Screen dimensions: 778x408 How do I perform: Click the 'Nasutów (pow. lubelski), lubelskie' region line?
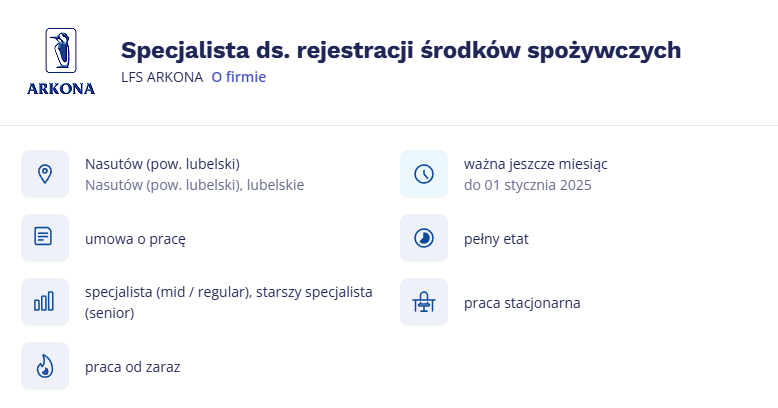pyautogui.click(x=194, y=185)
